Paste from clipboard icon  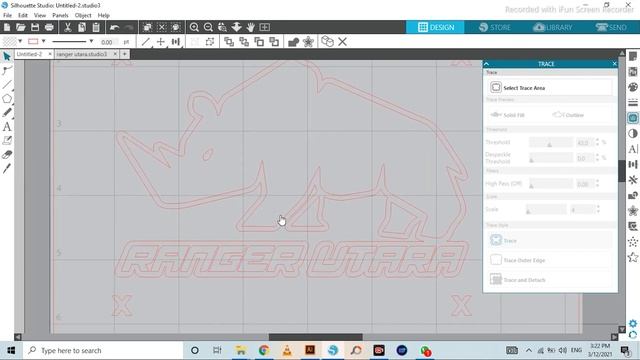[x=96, y=27]
